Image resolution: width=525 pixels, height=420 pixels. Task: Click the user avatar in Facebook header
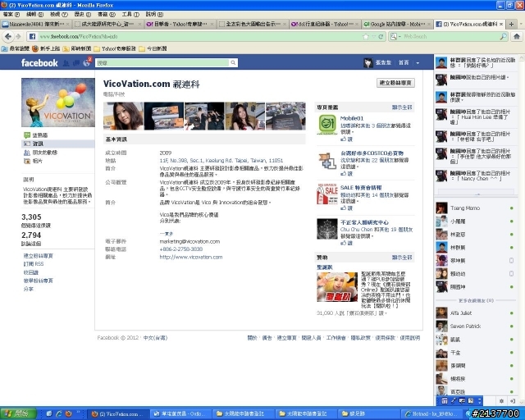(x=368, y=62)
